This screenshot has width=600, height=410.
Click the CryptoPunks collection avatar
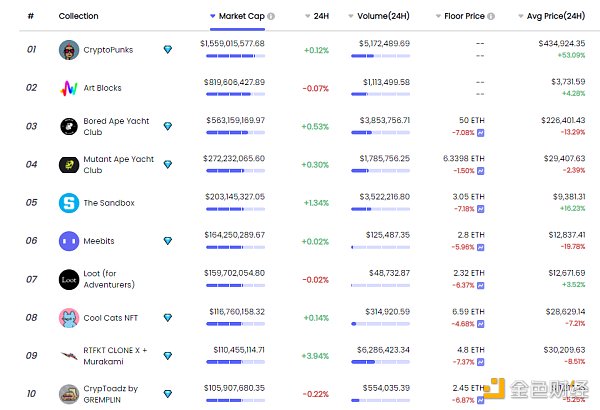pyautogui.click(x=68, y=49)
